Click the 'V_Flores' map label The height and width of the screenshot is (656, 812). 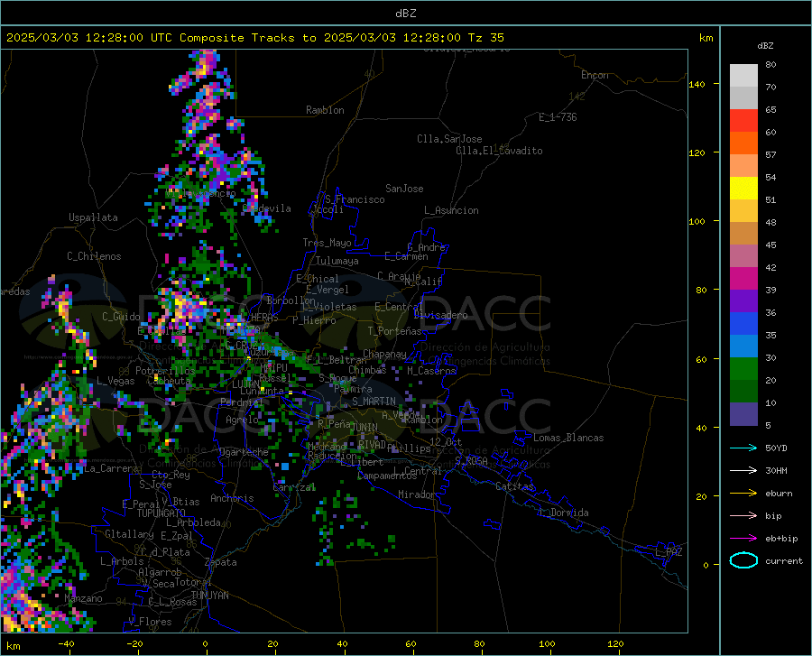(150, 622)
